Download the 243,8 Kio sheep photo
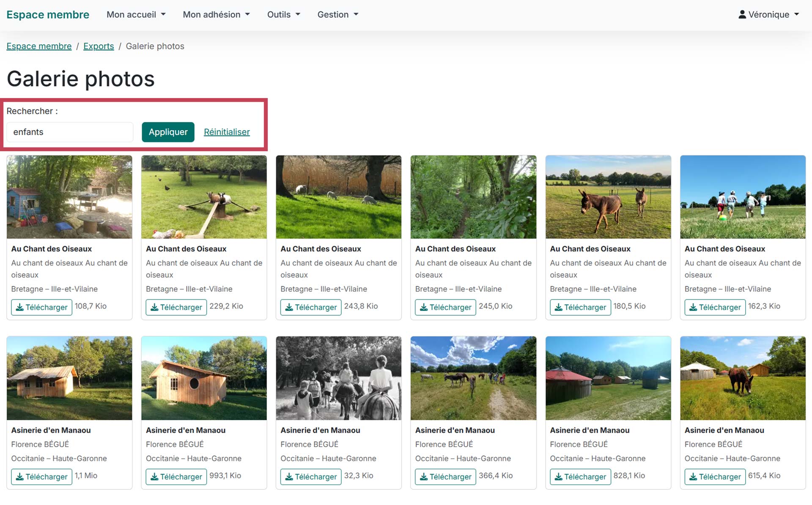 (x=310, y=307)
